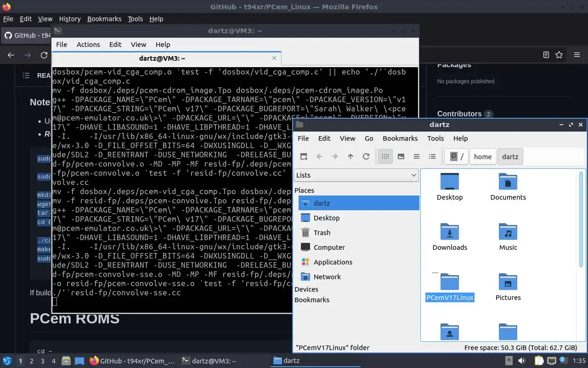Open file manager File menu
This screenshot has width=588, height=368.
[x=303, y=138]
